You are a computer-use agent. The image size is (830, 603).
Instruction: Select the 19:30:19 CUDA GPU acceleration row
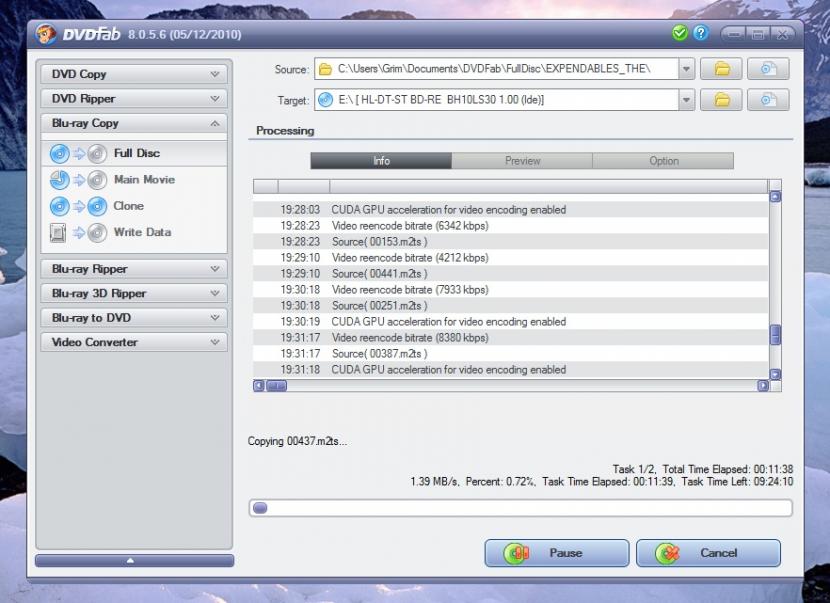pyautogui.click(x=511, y=322)
